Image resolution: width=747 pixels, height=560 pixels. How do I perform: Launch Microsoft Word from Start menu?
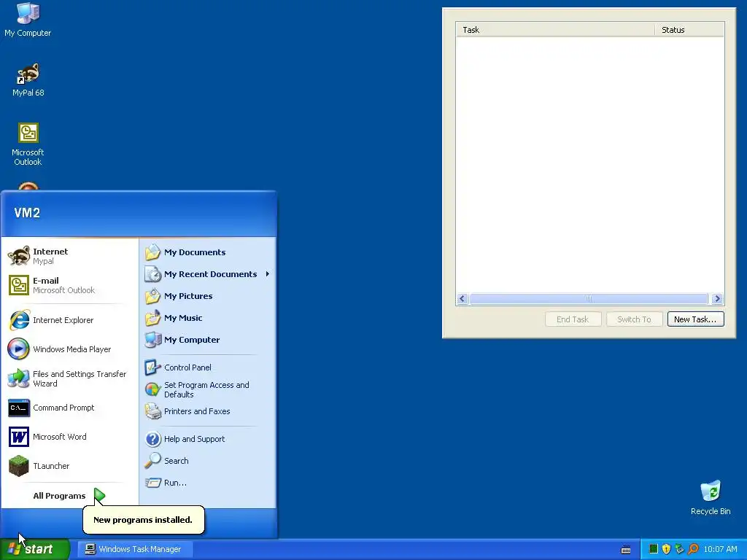tap(69, 437)
